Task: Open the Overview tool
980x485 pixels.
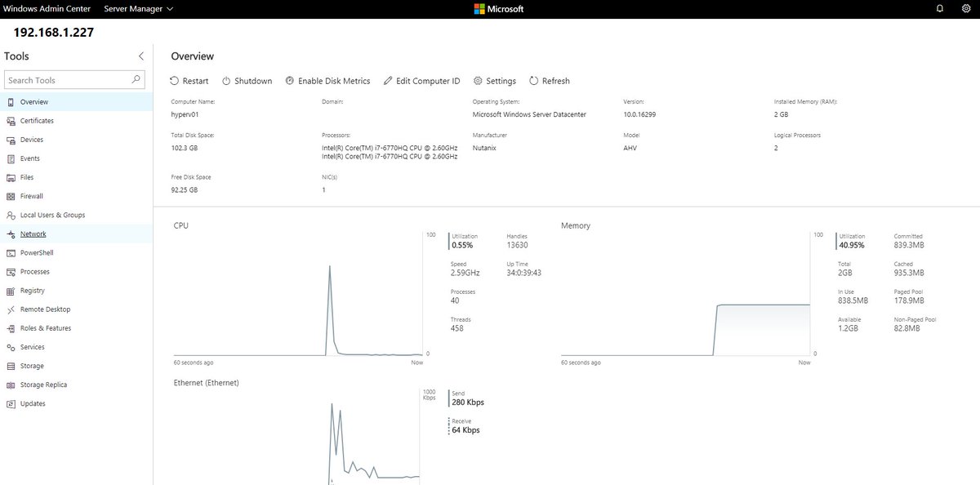Action: pyautogui.click(x=76, y=102)
